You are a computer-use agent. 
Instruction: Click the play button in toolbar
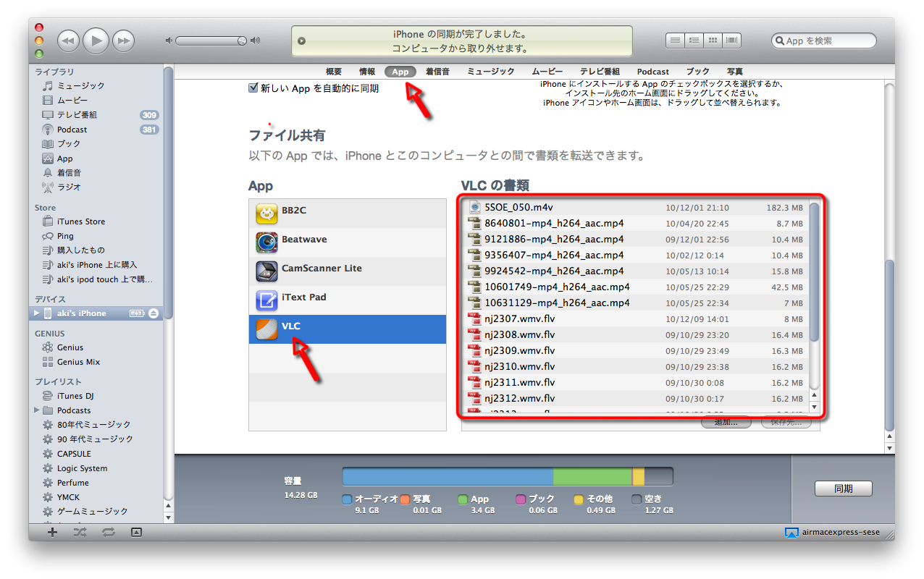point(96,41)
